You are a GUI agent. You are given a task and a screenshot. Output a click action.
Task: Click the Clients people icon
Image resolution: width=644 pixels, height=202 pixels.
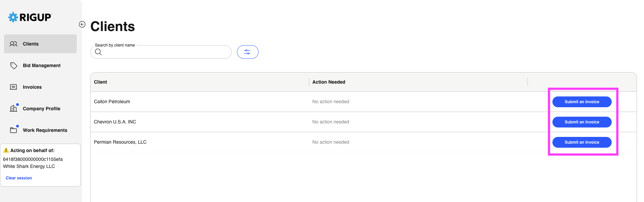click(13, 44)
